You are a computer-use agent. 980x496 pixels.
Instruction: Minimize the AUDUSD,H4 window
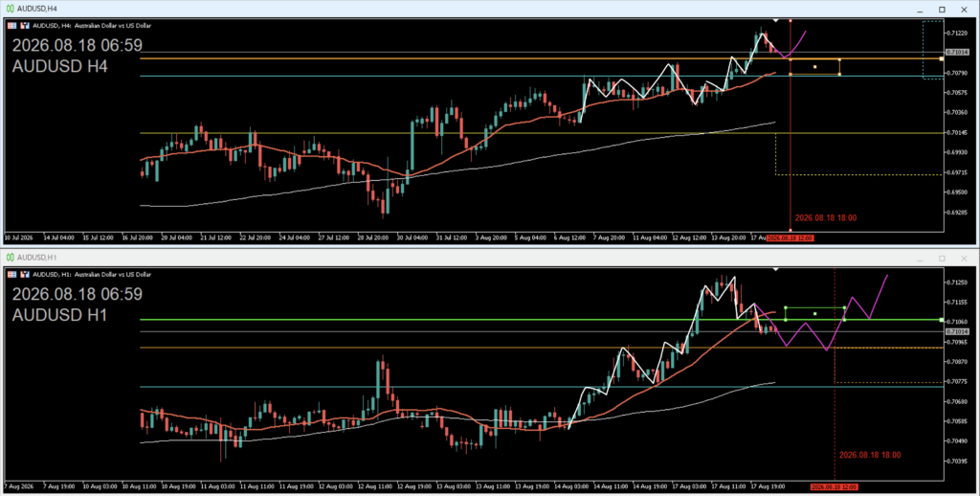[921, 10]
